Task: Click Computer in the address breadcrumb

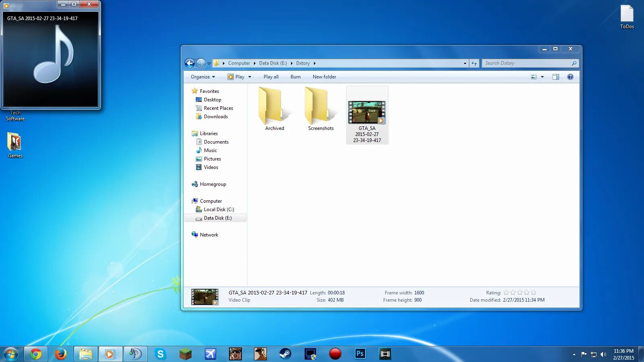Action: pyautogui.click(x=239, y=63)
